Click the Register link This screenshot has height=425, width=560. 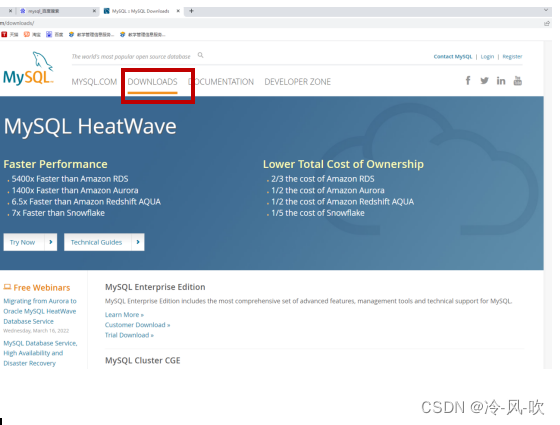[512, 56]
